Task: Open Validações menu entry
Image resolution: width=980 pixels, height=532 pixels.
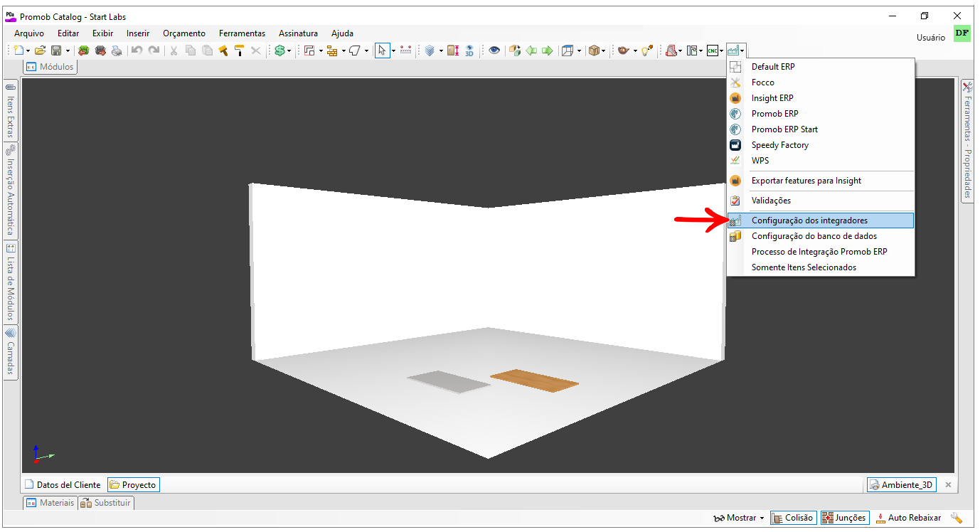Action: 820,201
